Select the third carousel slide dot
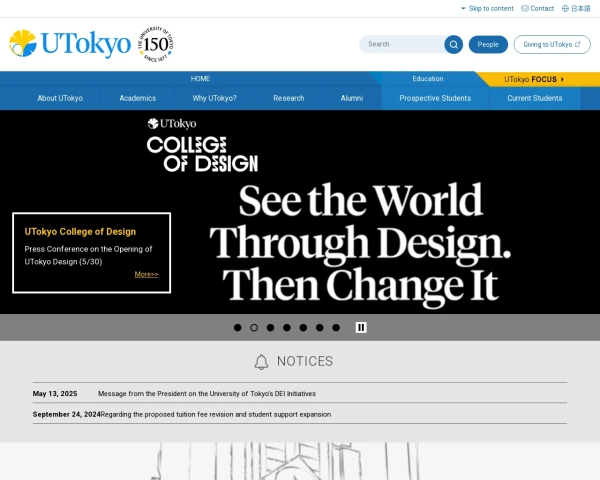Screen dimensions: 600x480 pyautogui.click(x=270, y=328)
